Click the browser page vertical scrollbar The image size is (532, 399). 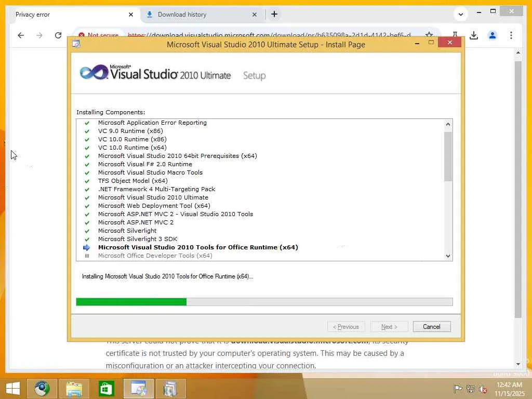click(518, 189)
